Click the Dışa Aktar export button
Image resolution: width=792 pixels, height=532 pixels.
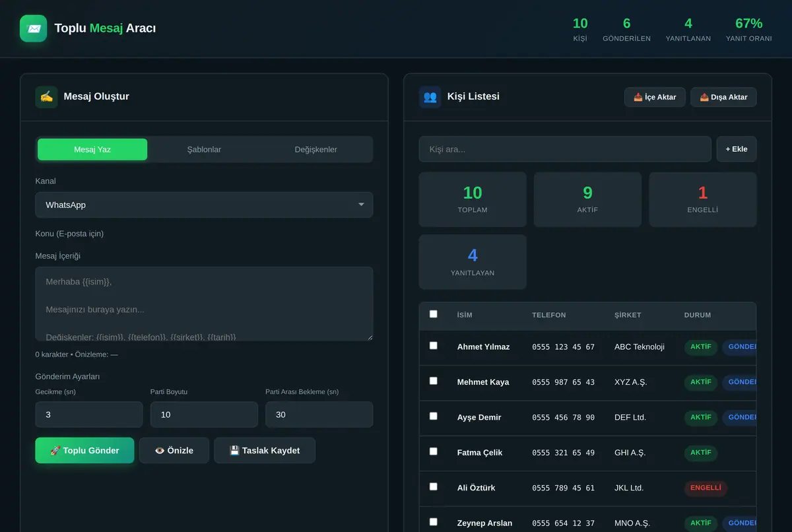coord(723,97)
